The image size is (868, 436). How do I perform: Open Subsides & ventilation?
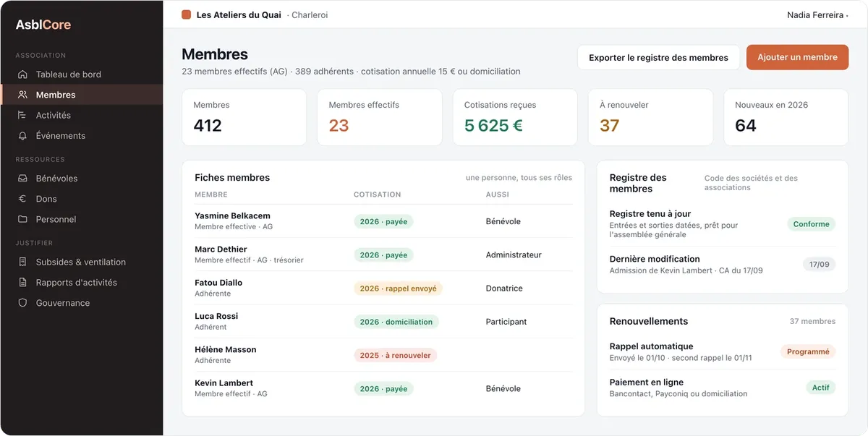pos(81,262)
